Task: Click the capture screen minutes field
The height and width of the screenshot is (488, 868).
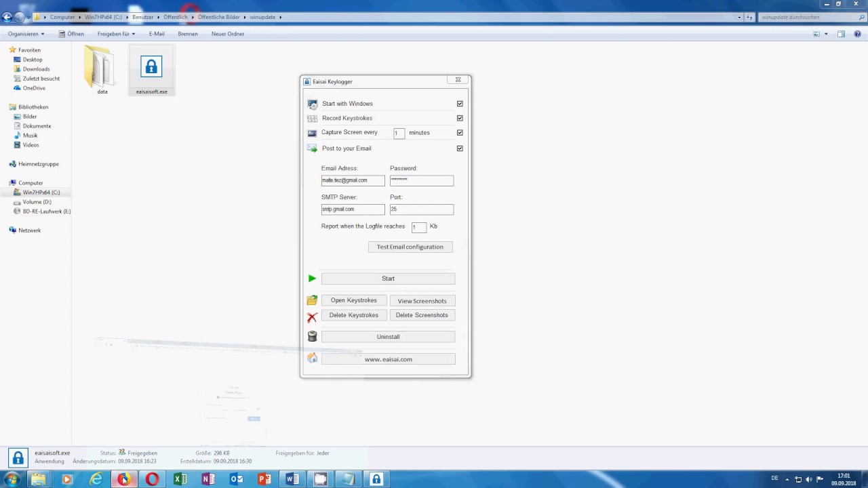Action: click(399, 134)
